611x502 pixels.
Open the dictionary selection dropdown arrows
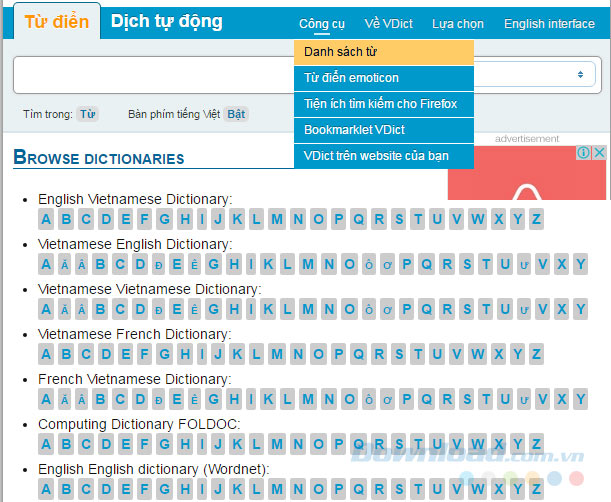point(580,74)
